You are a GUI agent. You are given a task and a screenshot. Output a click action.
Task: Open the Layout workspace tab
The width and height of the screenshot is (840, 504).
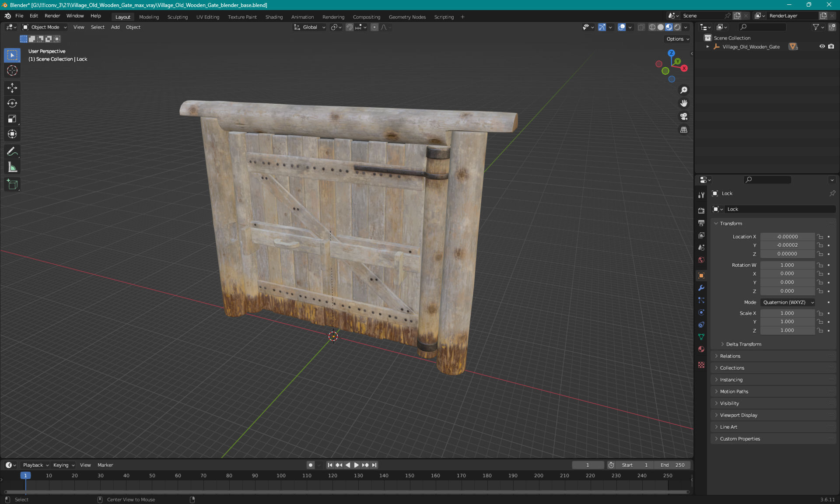pos(122,16)
